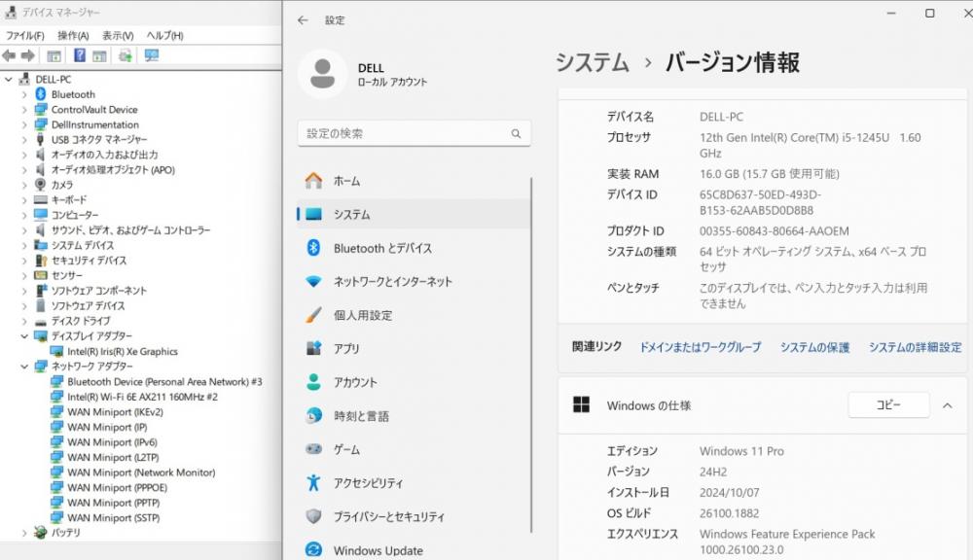Click into the 設定の検索 search field
Viewport: 973px width, 560px height.
coord(414,133)
